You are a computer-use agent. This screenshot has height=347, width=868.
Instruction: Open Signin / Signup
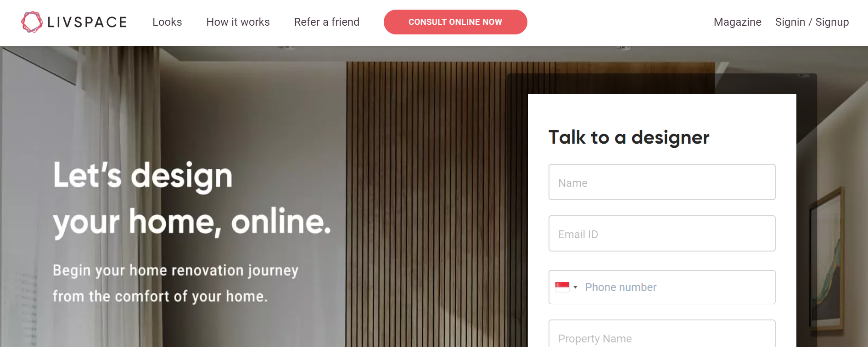click(x=812, y=22)
